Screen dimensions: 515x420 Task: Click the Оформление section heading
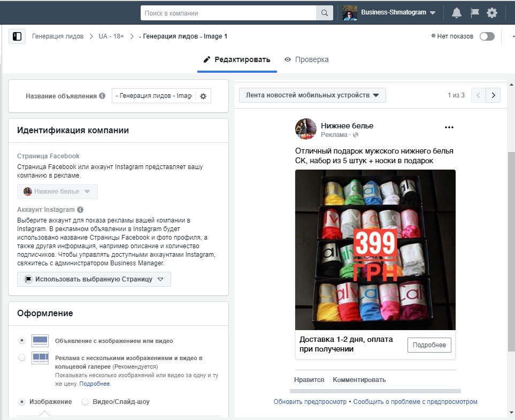[45, 313]
